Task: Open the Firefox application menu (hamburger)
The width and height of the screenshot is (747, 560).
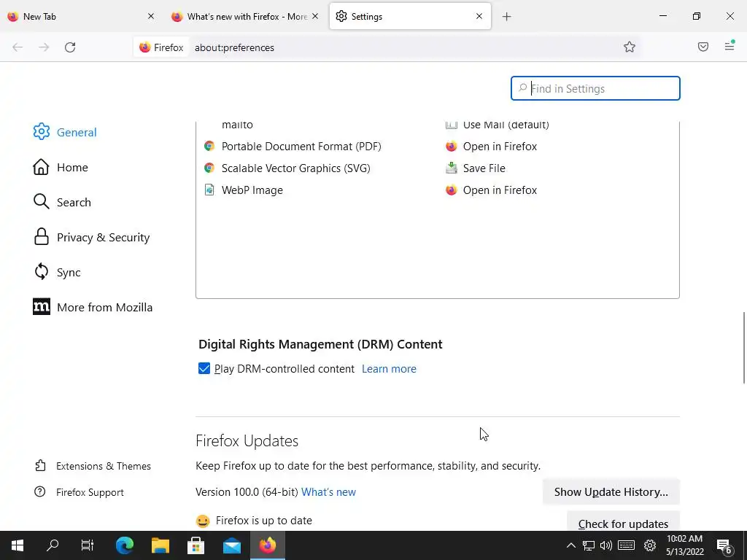Action: pos(729,46)
